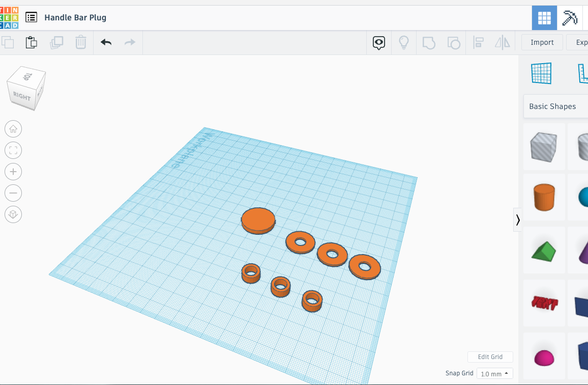Screen dimensions: 588x385
Task: Select the solid orange disc on workplane
Action: coord(258,221)
